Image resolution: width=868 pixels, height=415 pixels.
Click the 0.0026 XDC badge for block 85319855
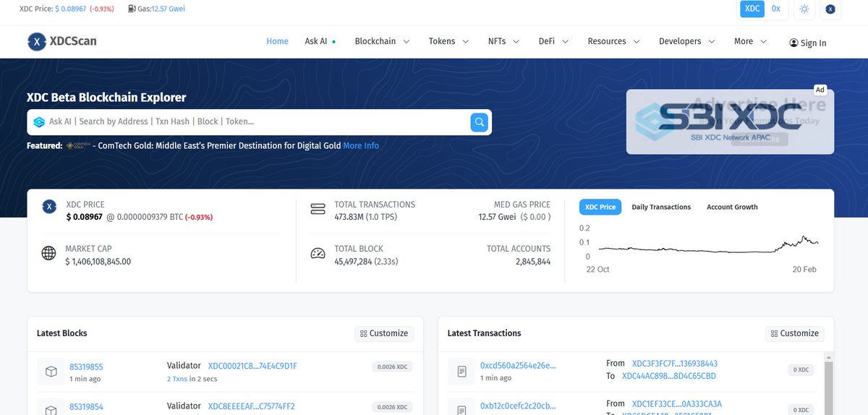392,367
